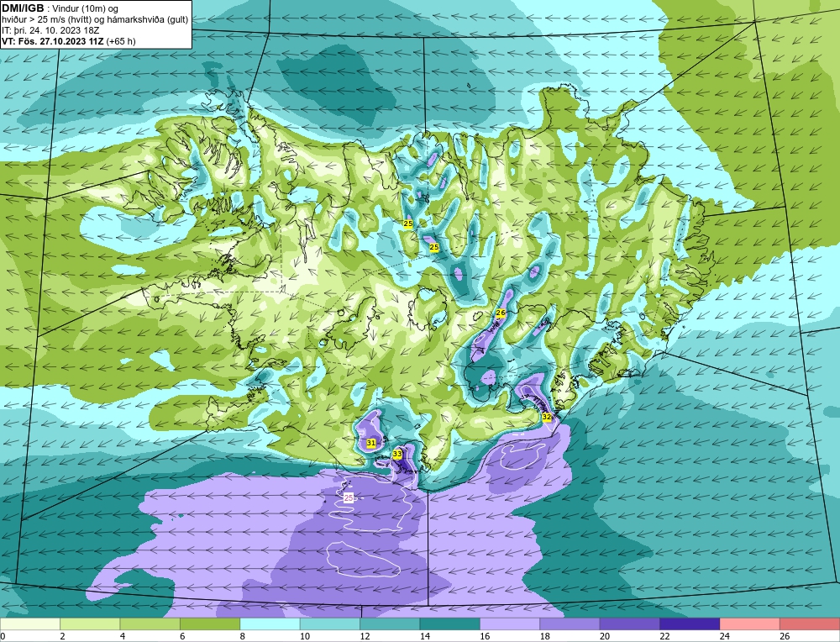This screenshot has width=840, height=642.
Task: Click the yellow gust label '31'
Action: 370,443
